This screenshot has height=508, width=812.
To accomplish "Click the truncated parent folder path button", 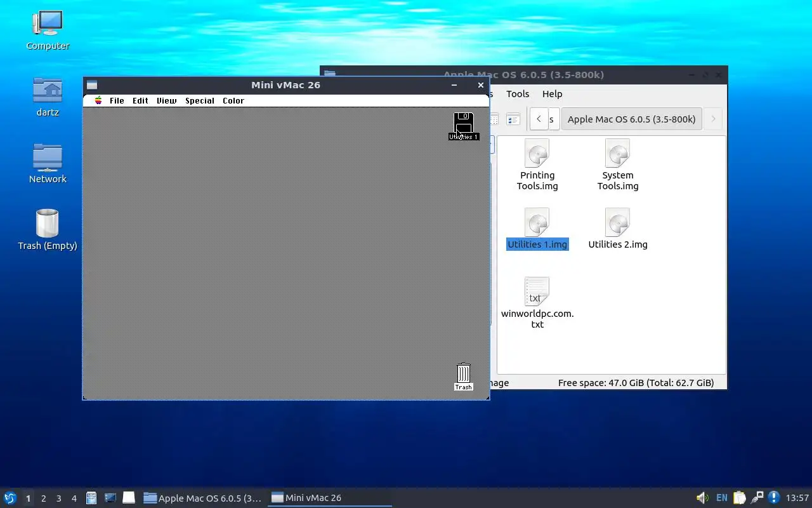I will [x=553, y=119].
